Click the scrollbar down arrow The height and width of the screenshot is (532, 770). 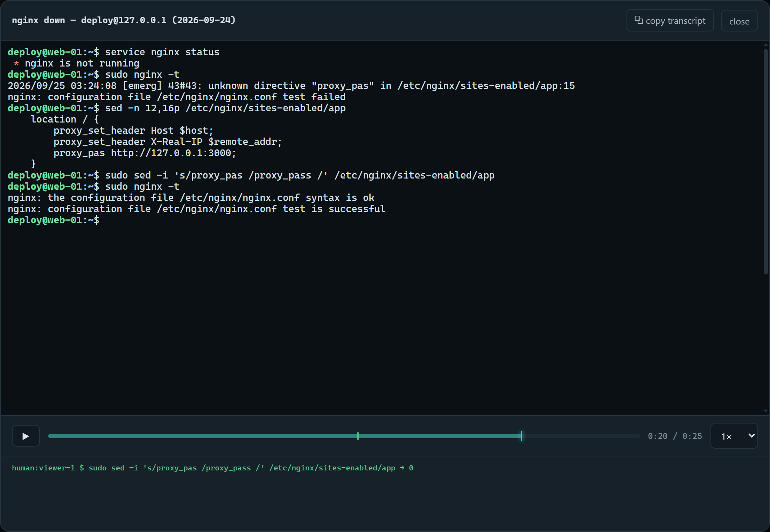click(x=765, y=411)
